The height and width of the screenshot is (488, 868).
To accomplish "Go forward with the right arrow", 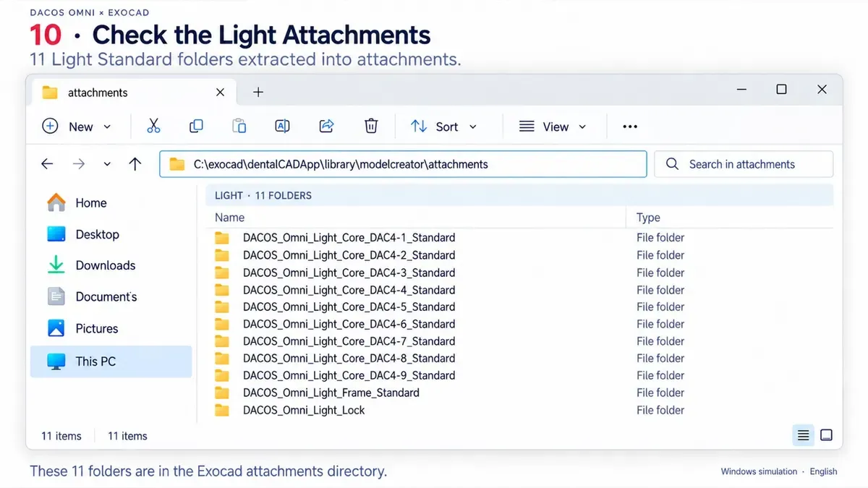I will pyautogui.click(x=79, y=164).
